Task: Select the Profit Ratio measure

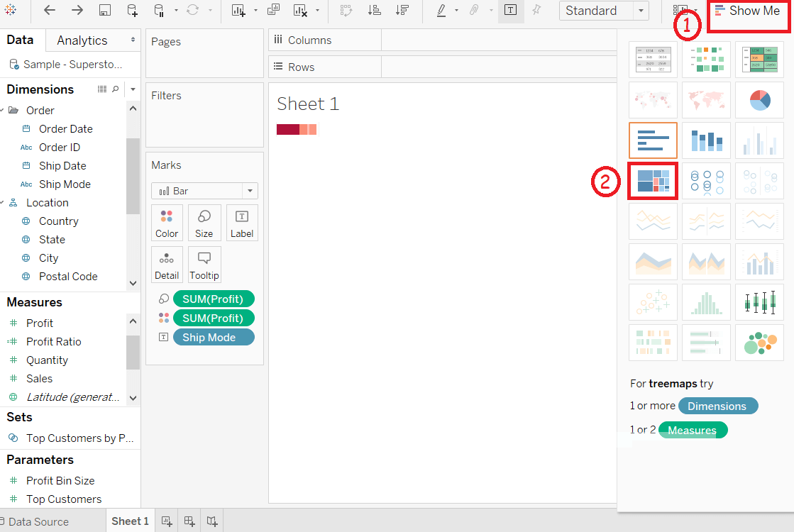Action: 54,342
